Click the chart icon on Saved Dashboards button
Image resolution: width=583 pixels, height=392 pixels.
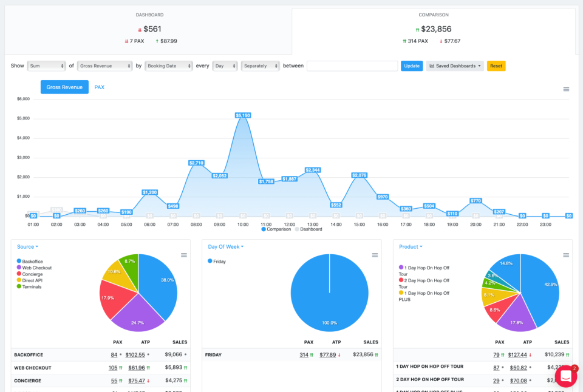point(432,66)
